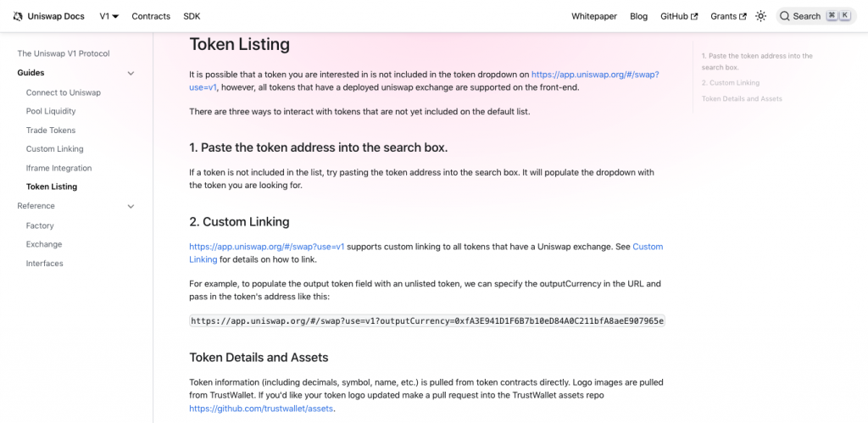
Task: Jump to '2. Custom Linking' in the table of contents
Action: [x=730, y=82]
